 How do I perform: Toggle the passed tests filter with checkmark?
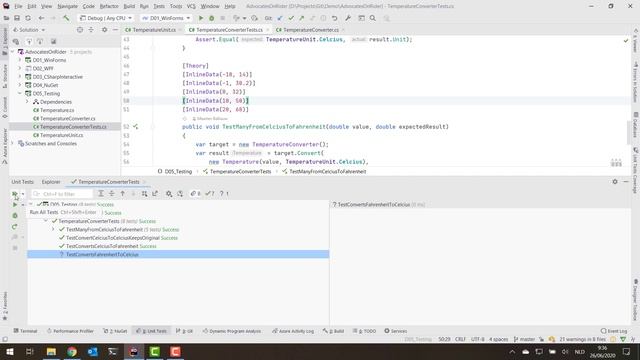coord(210,193)
